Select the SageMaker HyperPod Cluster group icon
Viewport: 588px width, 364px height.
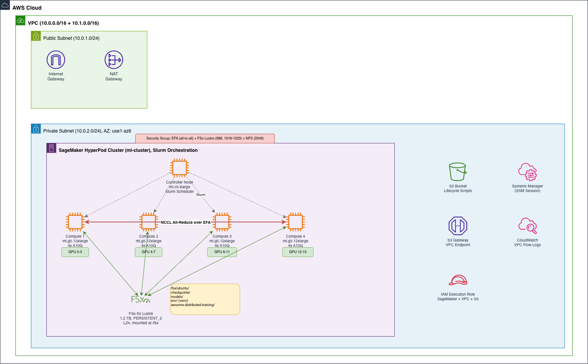51,148
